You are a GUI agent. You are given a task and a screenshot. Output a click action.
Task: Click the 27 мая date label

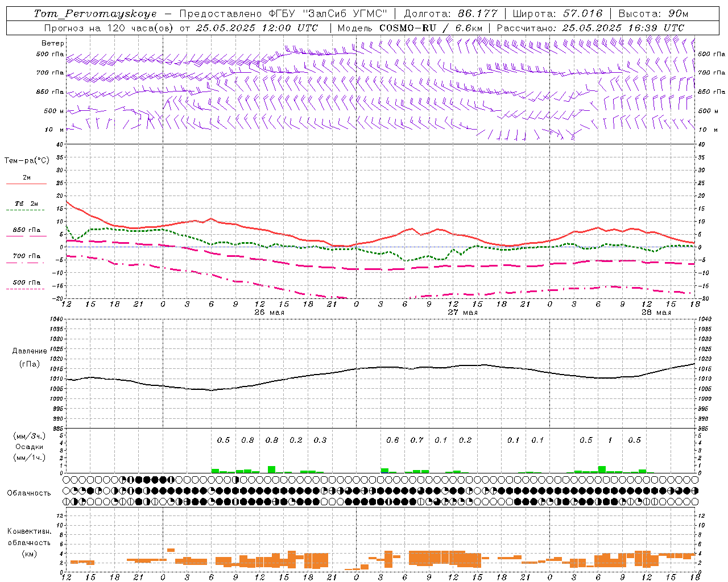point(463,313)
